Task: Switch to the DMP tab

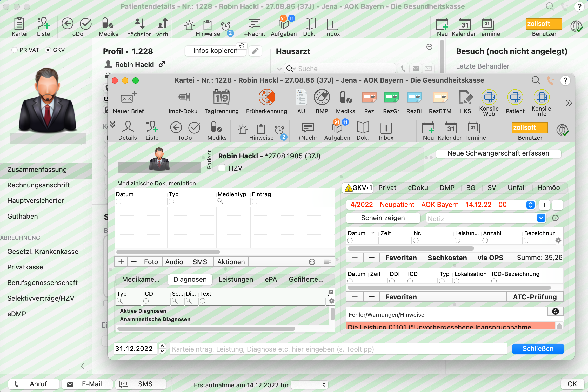Action: point(447,188)
